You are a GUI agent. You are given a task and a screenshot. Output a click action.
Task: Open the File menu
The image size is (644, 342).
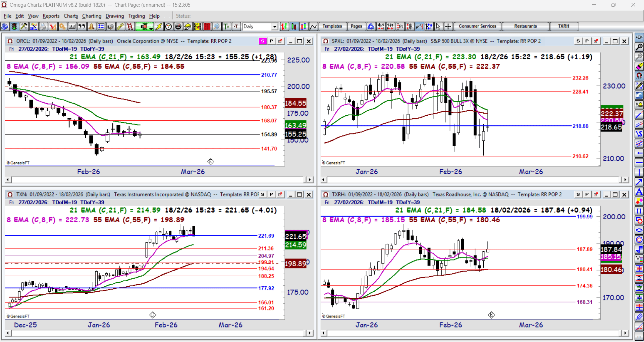tap(7, 16)
